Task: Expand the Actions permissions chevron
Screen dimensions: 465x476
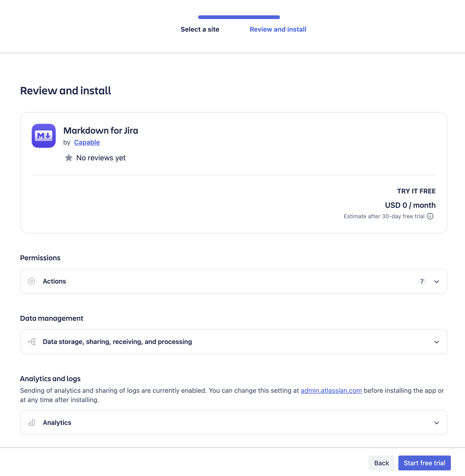Action: coord(437,281)
